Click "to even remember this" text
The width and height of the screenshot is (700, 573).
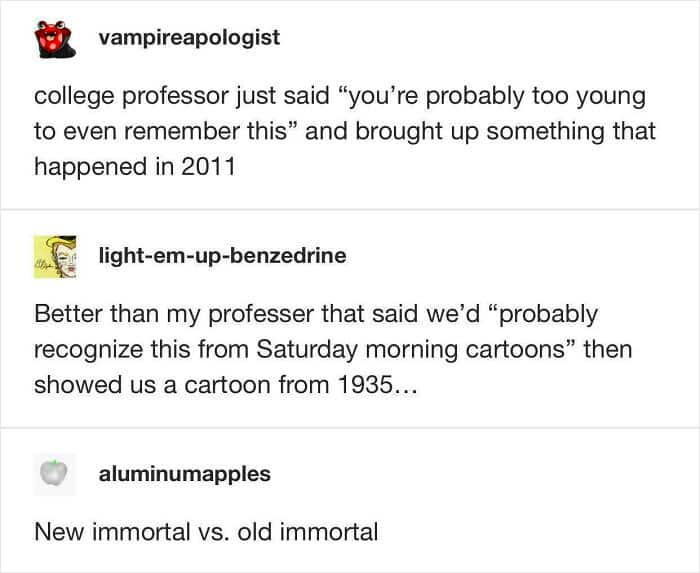(160, 131)
